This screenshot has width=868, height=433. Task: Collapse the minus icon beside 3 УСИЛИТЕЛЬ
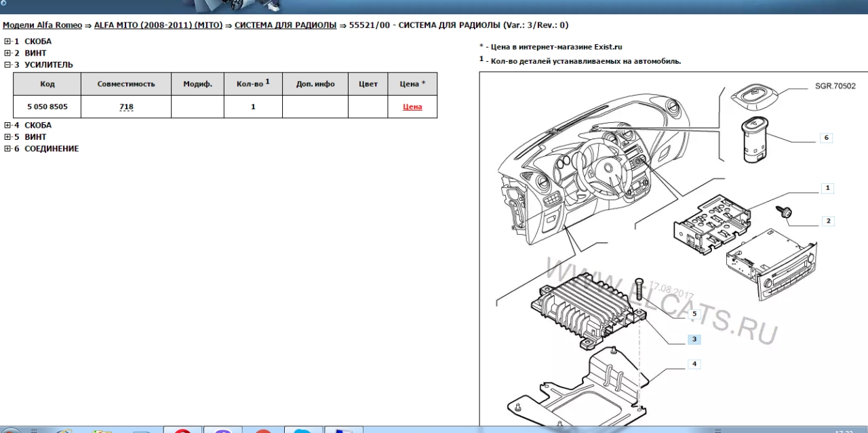click(x=7, y=65)
